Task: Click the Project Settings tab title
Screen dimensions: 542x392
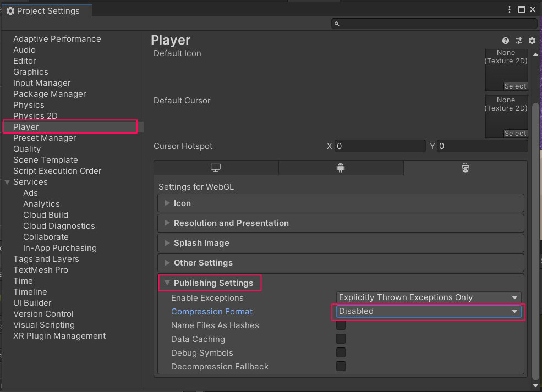Action: [48, 11]
